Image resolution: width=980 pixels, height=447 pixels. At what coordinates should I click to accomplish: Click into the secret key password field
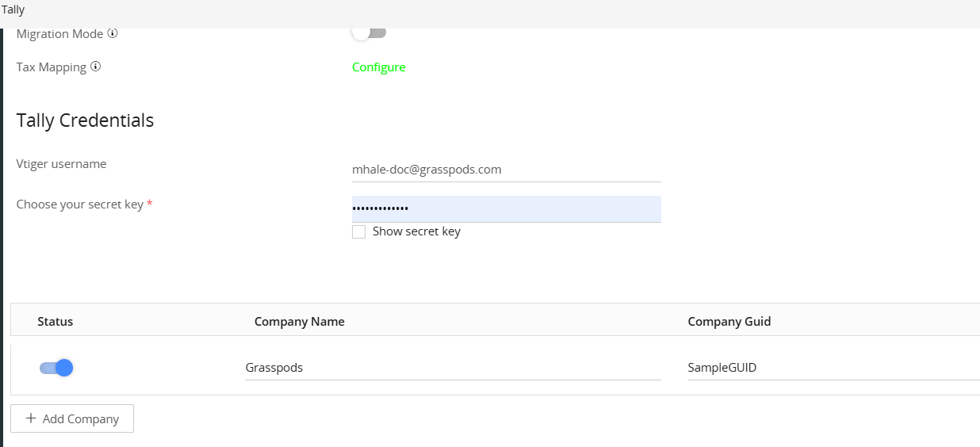tap(506, 209)
